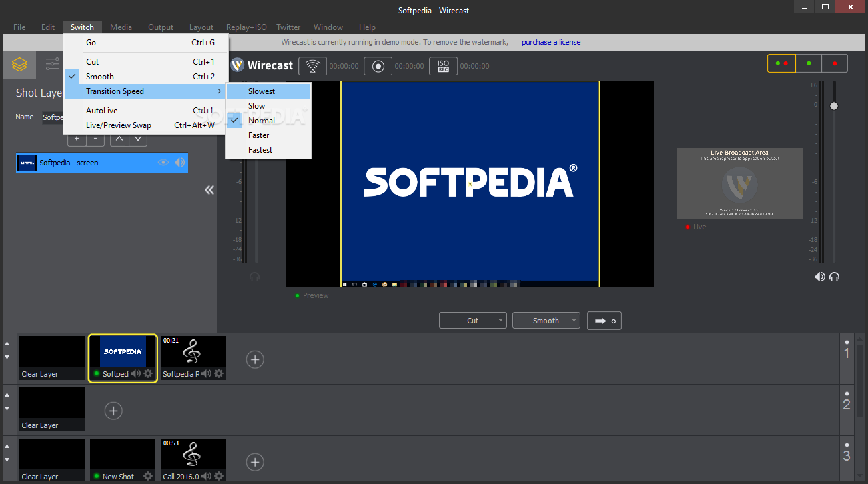Select the checked Smooth menu option
Viewport: 868px width, 484px height.
click(x=146, y=77)
